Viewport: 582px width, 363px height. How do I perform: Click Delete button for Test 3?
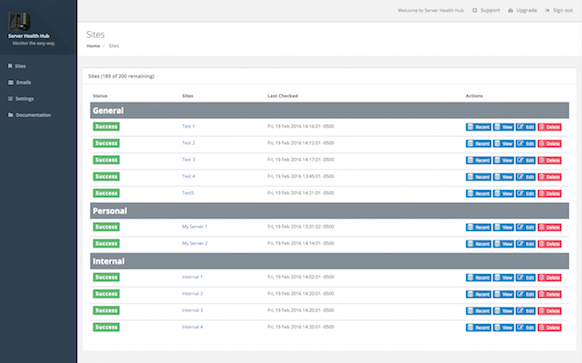[x=549, y=160]
